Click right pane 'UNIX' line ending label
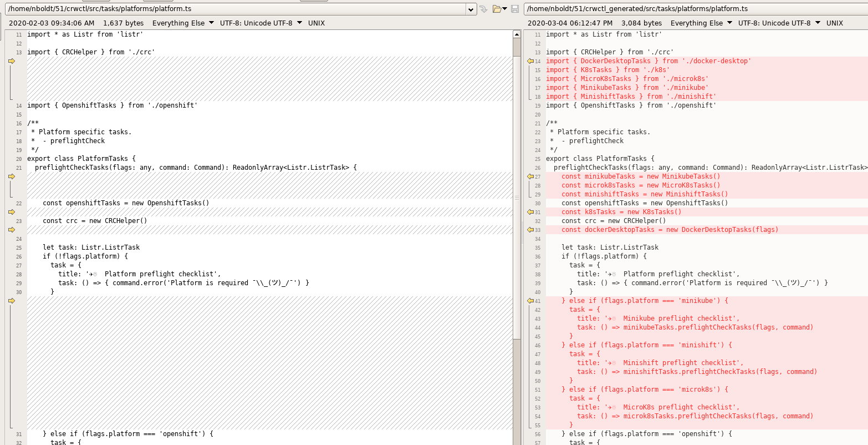Image resolution: width=868 pixels, height=445 pixels. tap(835, 23)
